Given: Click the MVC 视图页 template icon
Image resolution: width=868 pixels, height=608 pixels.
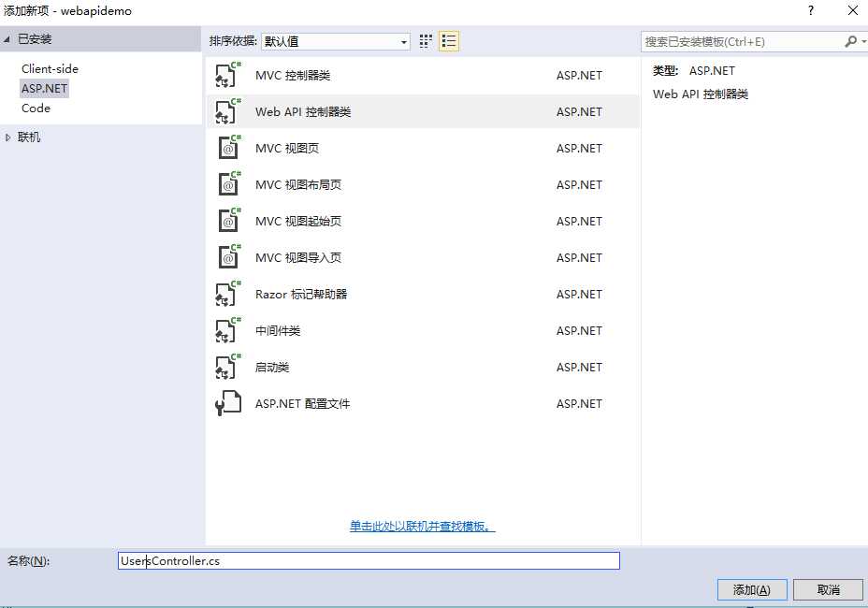Looking at the screenshot, I should click(x=228, y=148).
